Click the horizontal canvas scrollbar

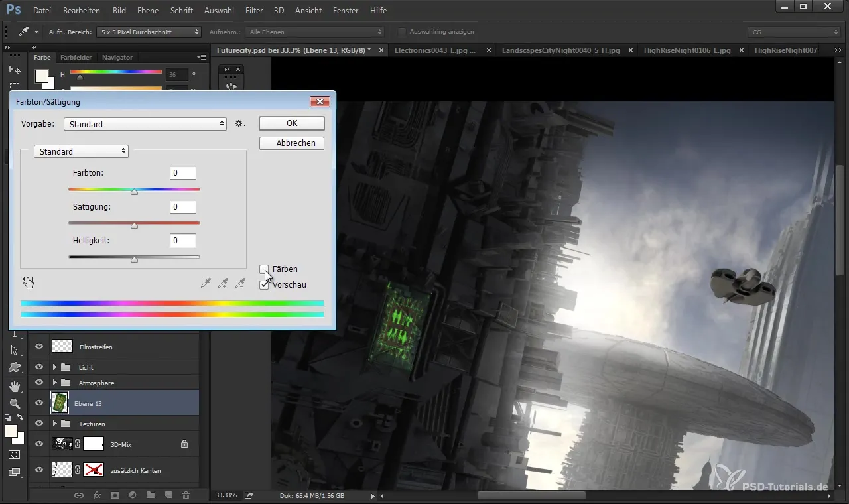click(x=531, y=495)
